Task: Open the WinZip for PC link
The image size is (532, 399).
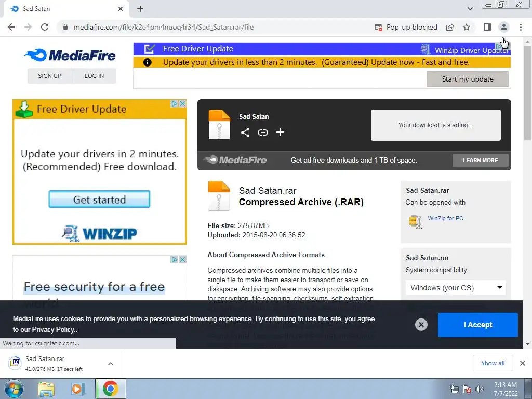Action: 445,218
